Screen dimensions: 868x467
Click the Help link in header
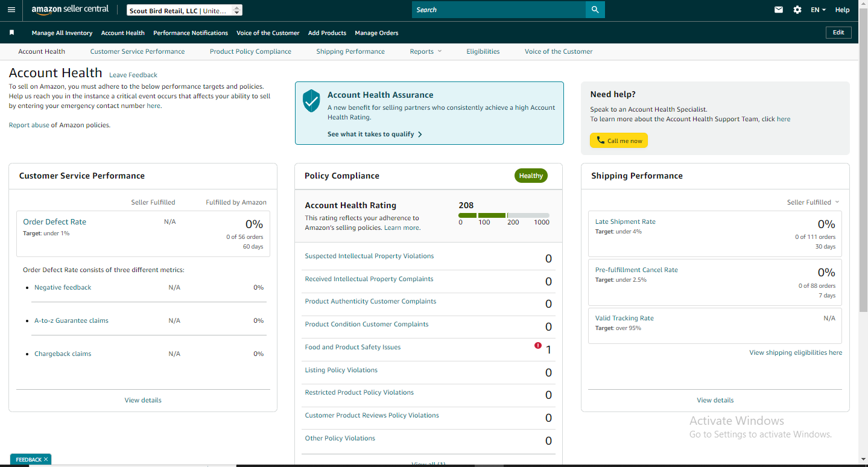842,10
